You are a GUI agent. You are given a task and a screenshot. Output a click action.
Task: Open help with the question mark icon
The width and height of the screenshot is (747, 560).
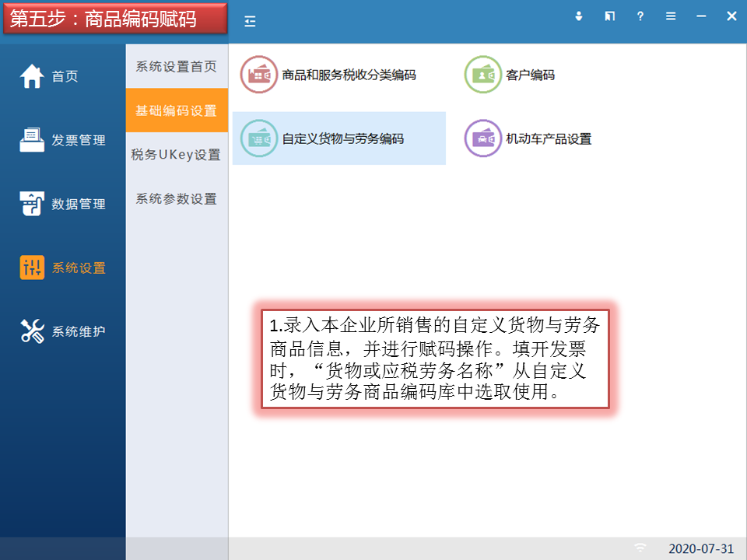tap(640, 16)
